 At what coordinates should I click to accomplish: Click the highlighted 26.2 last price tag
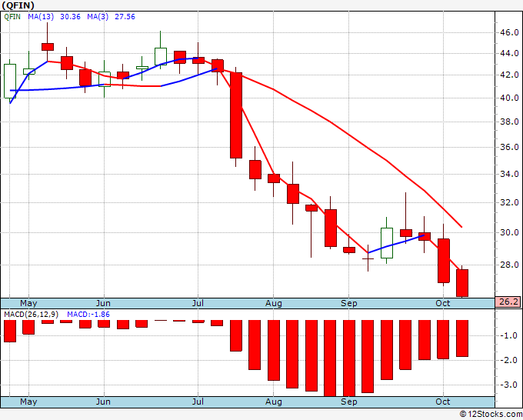tap(508, 302)
